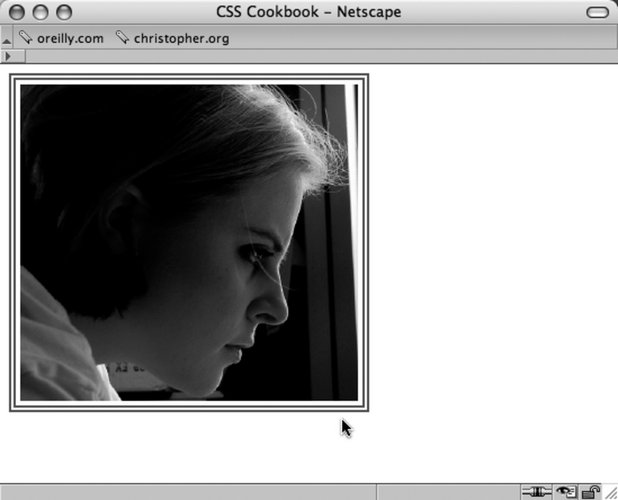Collapse the bookmarks toolbar using its left arrow
618x500 pixels.
pos(6,39)
